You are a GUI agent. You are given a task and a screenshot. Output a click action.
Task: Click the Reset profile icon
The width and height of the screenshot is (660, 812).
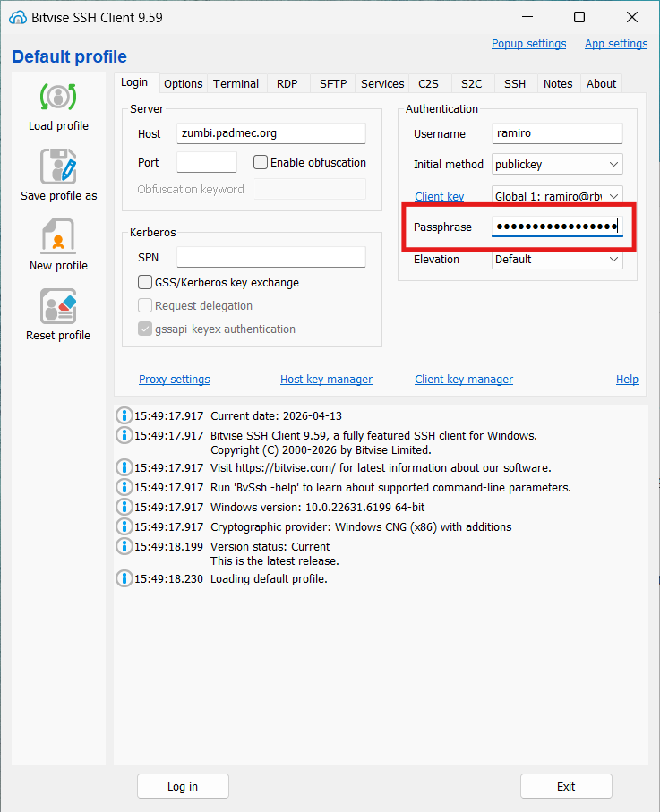click(x=58, y=306)
